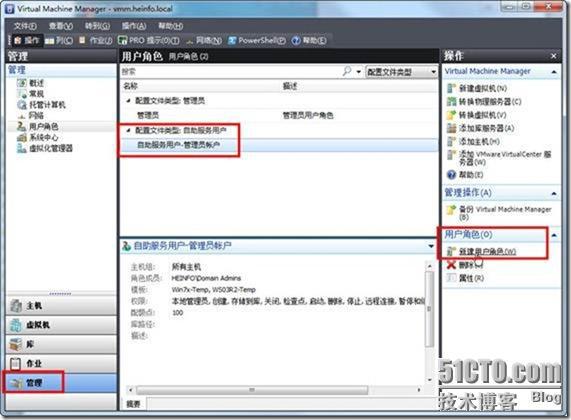Switch to the 作业 jobs view
This screenshot has width=571, height=420.
click(x=61, y=364)
